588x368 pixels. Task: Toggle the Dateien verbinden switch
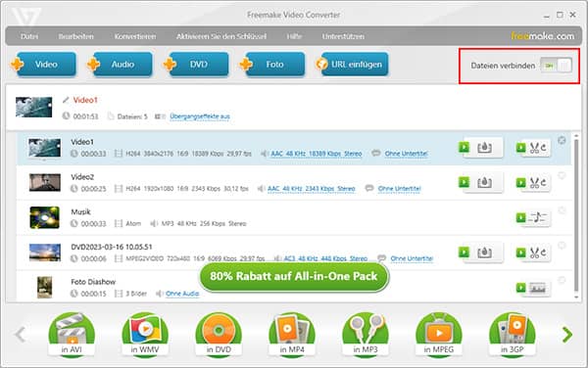point(557,66)
